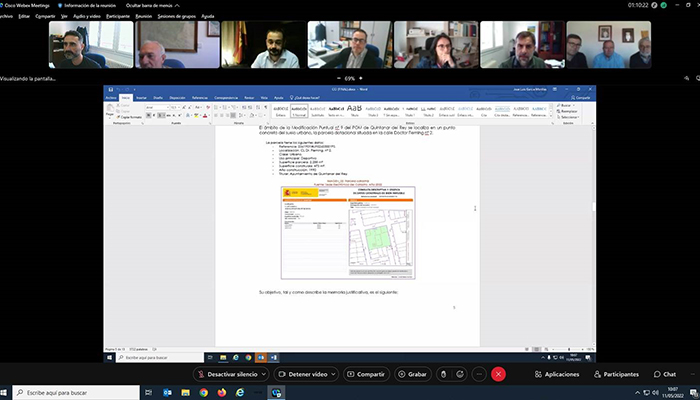Open the Audio y vídeo menu
This screenshot has width=700, height=400.
86,16
